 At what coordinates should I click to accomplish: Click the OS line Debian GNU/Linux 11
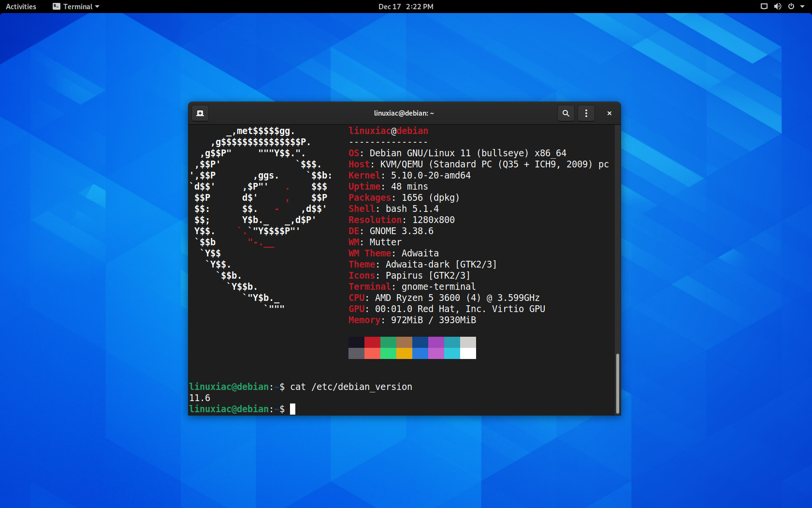coord(457,153)
